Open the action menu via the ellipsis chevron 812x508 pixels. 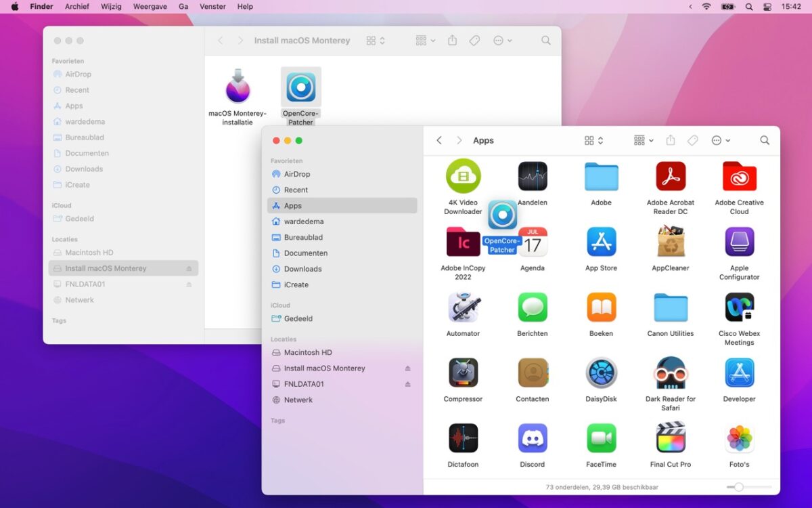[720, 140]
